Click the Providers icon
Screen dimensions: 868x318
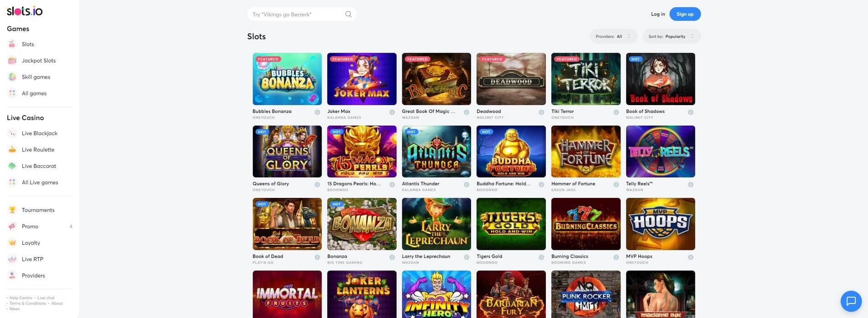(x=12, y=276)
